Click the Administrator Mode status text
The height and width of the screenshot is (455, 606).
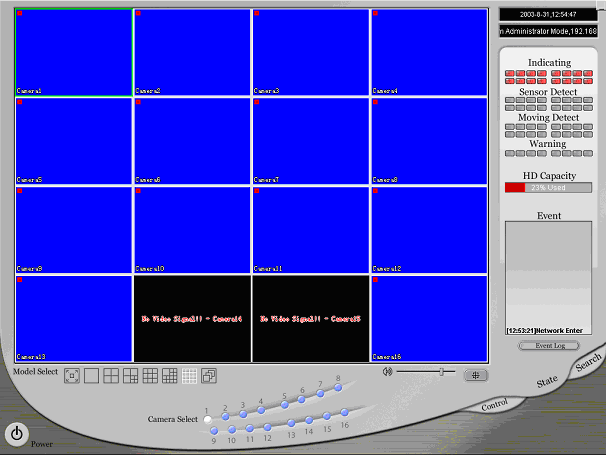[548, 31]
